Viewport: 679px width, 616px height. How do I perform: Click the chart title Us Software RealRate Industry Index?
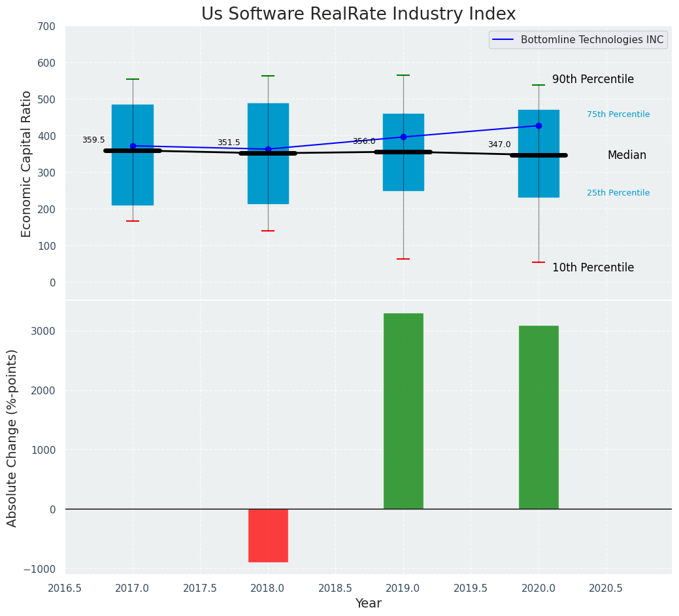pyautogui.click(x=358, y=14)
